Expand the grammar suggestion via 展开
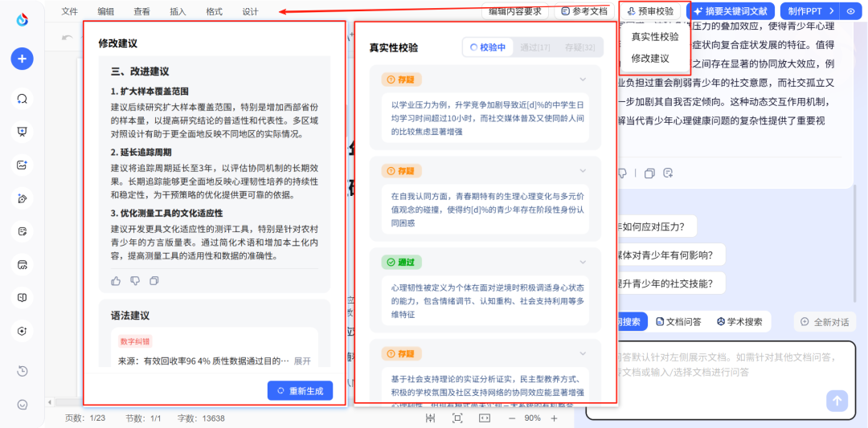The height and width of the screenshot is (428, 868). pos(302,361)
